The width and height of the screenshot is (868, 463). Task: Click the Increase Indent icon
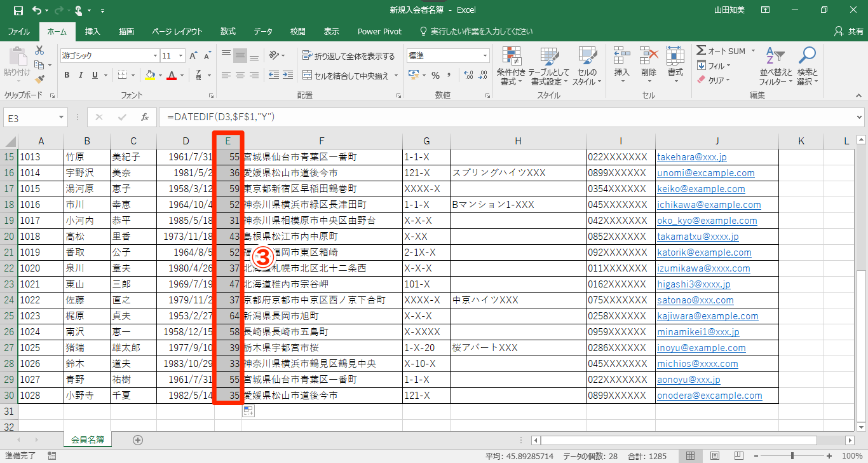coord(287,75)
